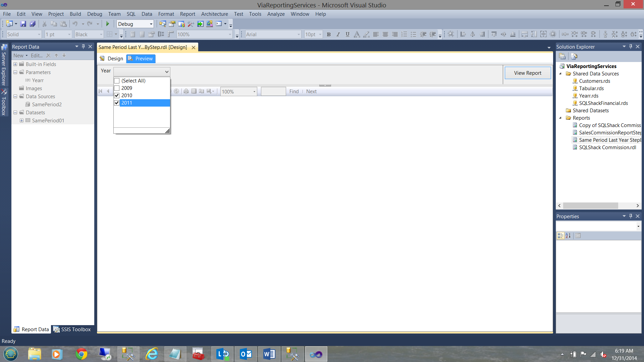The image size is (644, 362).
Task: Click the Save icon in toolbar
Action: click(23, 24)
